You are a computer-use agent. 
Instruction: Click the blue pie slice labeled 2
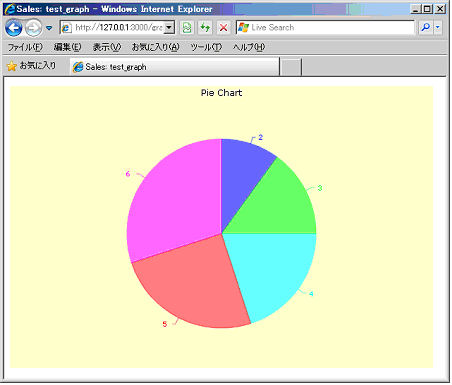click(243, 173)
